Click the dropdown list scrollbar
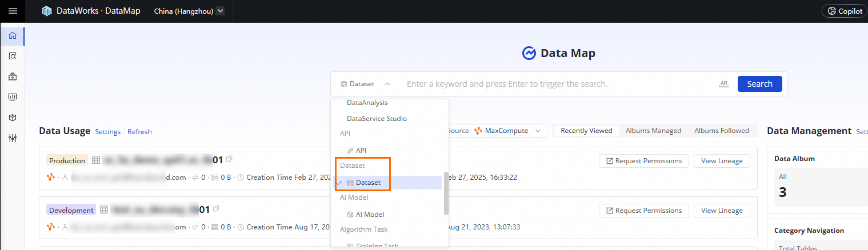 pos(446,193)
